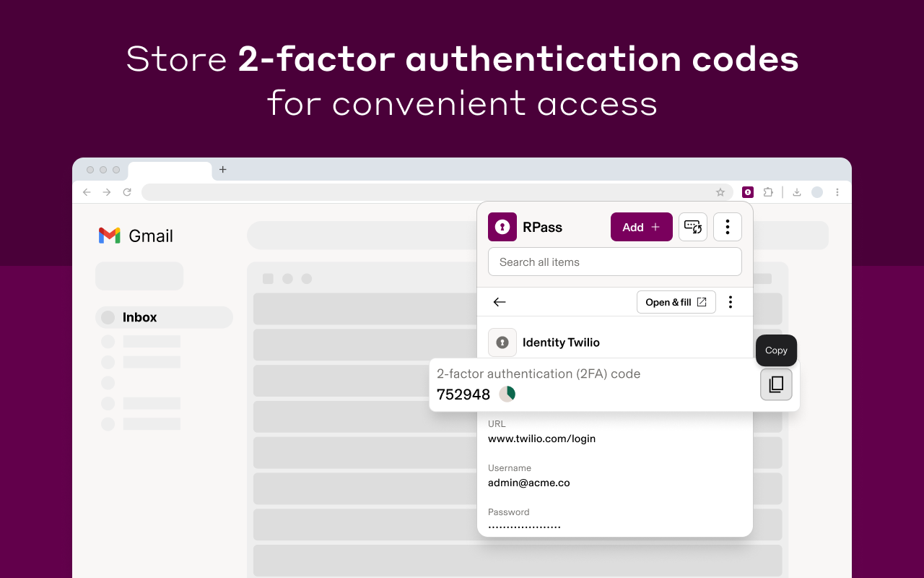Click the Identity Twilio title

pos(561,342)
